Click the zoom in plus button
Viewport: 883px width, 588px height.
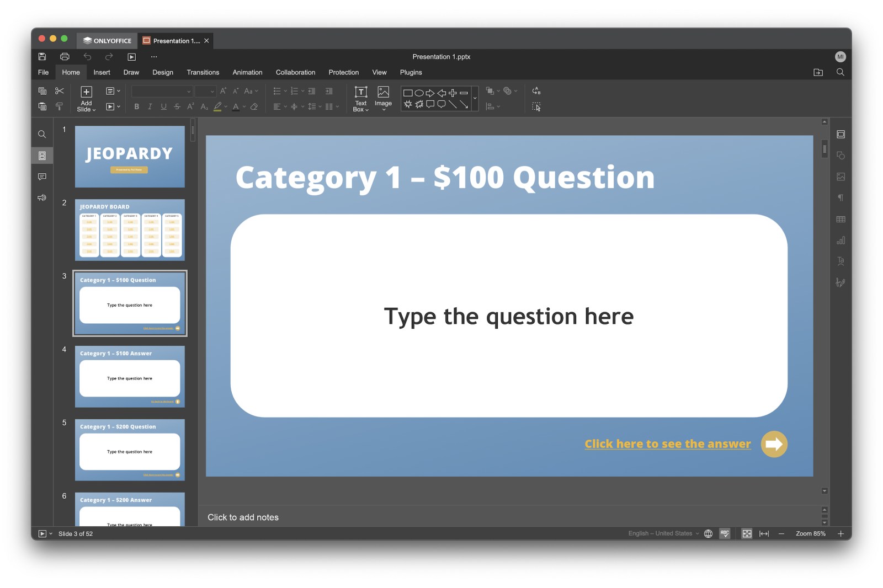(841, 533)
